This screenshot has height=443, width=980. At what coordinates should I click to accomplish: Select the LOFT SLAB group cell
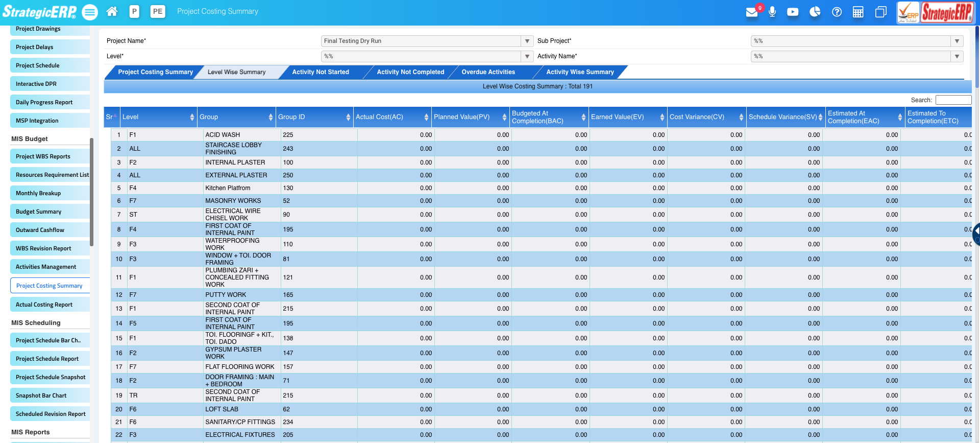242,409
